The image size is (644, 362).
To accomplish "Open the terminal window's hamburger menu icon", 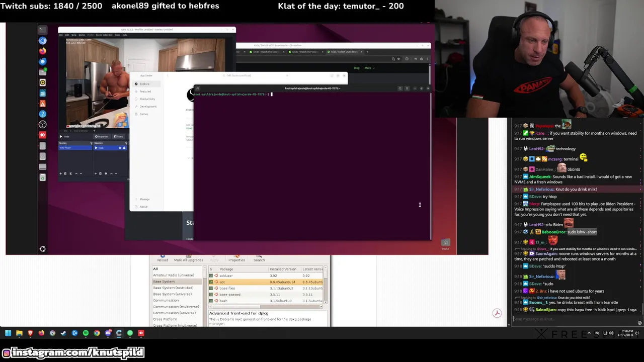I will point(407,88).
